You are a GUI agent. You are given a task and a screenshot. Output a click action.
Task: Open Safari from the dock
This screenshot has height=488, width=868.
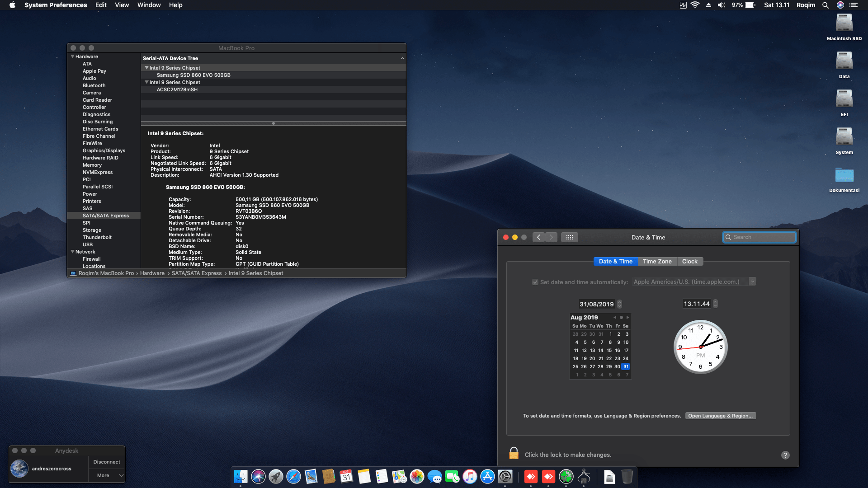tap(293, 476)
